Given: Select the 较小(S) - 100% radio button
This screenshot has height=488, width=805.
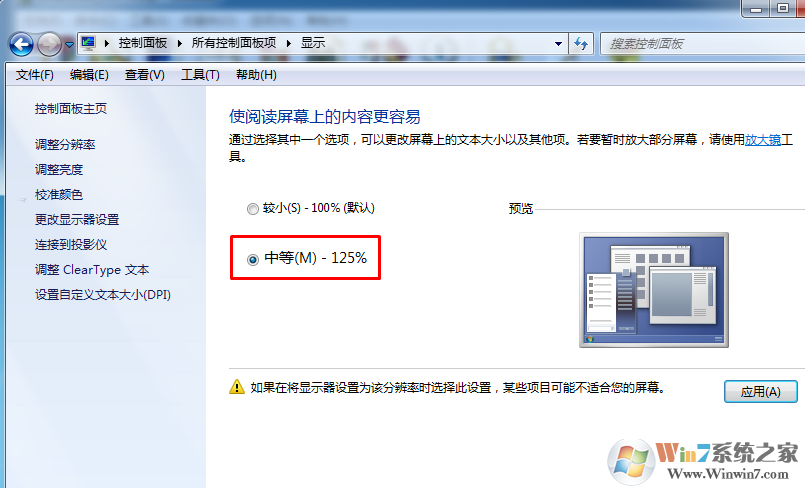Looking at the screenshot, I should pyautogui.click(x=253, y=209).
